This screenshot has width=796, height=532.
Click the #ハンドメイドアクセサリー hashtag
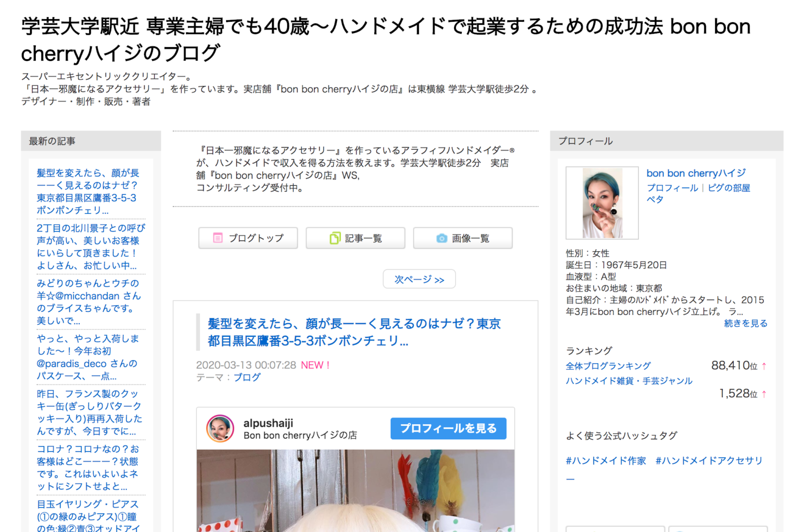pyautogui.click(x=709, y=461)
